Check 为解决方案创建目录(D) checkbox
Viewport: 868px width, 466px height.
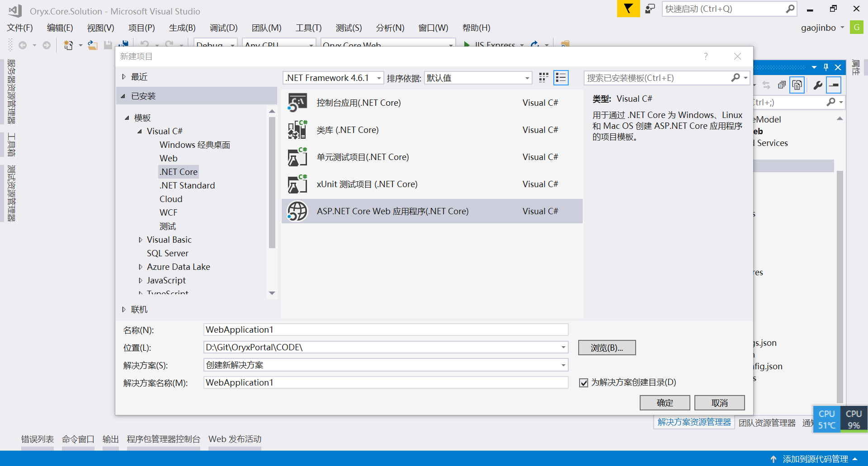pos(583,382)
